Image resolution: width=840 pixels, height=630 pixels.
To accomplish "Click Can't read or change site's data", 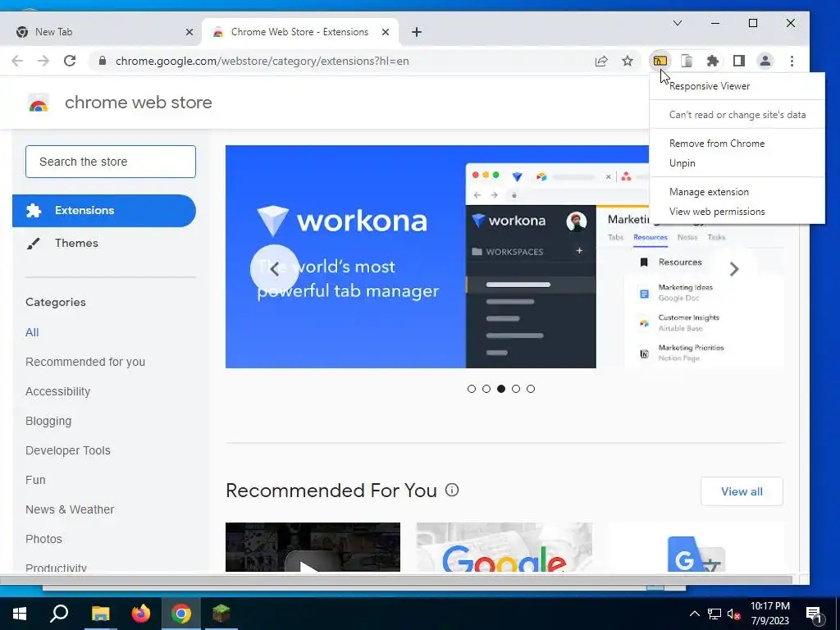I will click(737, 115).
